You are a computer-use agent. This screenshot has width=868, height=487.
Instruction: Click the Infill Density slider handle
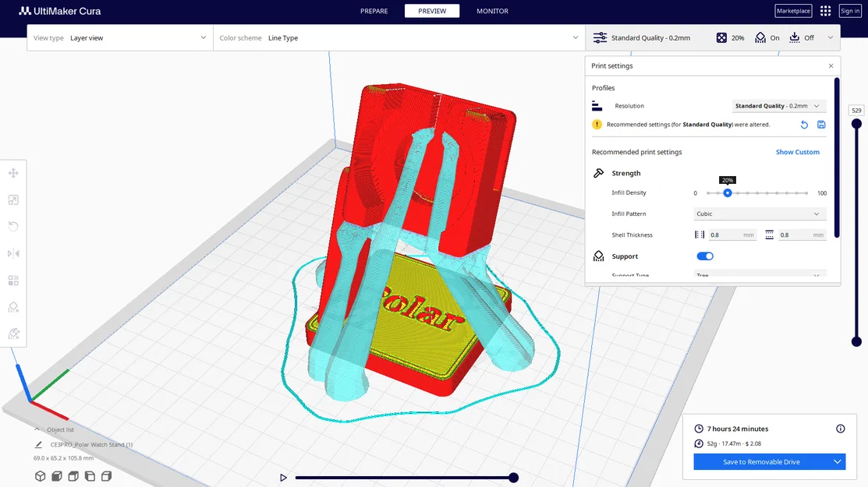pos(728,193)
